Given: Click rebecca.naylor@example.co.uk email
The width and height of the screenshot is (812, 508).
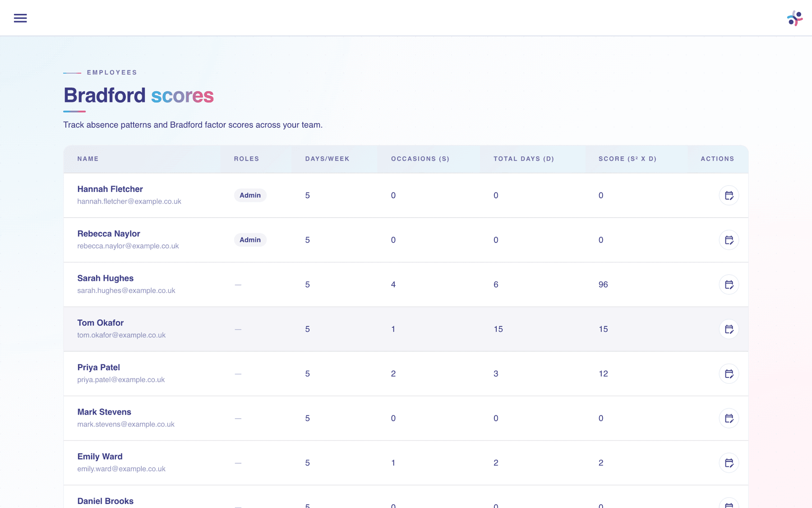Looking at the screenshot, I should click(x=128, y=246).
